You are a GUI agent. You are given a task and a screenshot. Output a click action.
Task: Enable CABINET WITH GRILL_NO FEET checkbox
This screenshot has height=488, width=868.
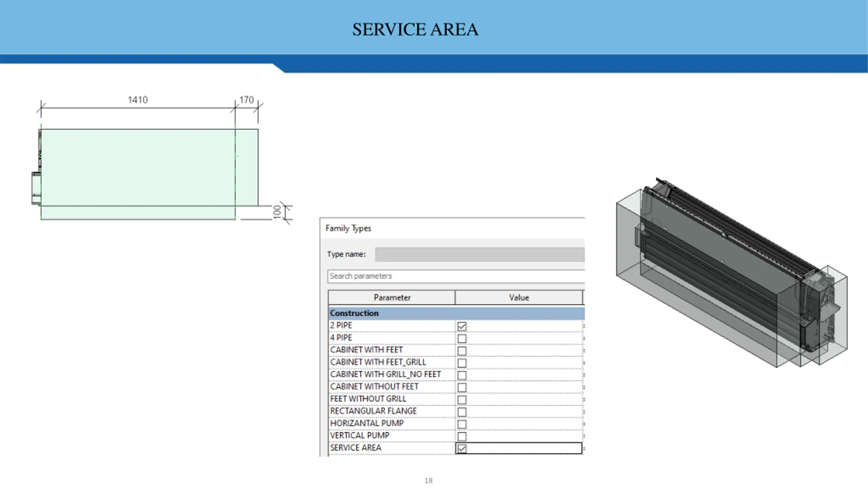[462, 375]
